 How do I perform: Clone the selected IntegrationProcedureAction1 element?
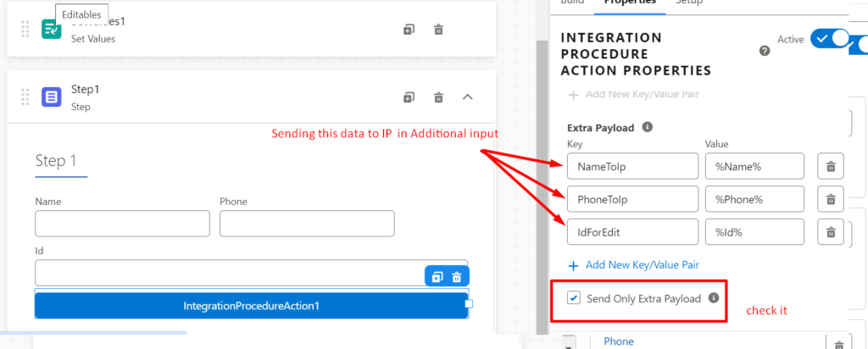437,276
